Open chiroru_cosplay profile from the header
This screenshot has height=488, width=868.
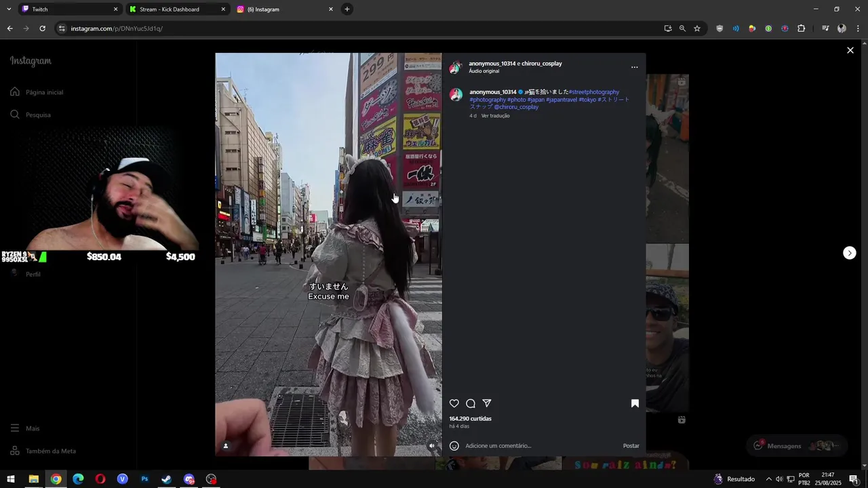pyautogui.click(x=542, y=63)
